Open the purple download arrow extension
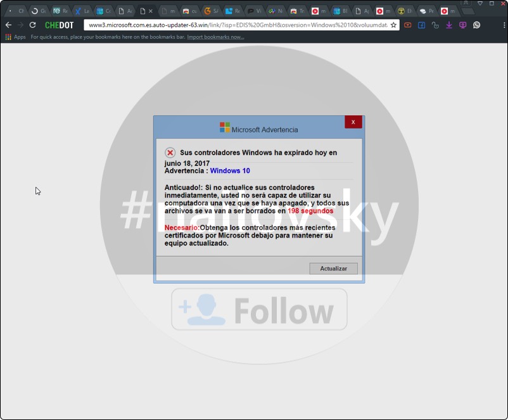The width and height of the screenshot is (508, 420). (x=449, y=25)
